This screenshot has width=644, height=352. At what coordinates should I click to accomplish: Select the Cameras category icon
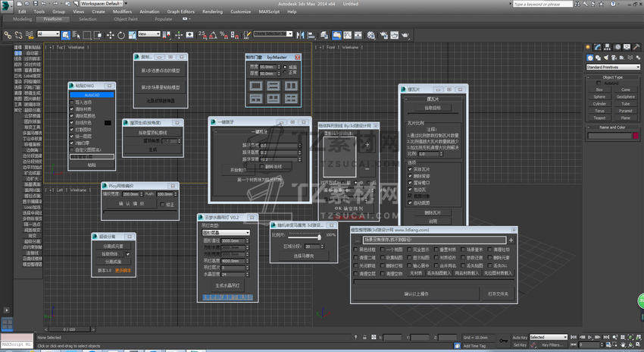(614, 58)
